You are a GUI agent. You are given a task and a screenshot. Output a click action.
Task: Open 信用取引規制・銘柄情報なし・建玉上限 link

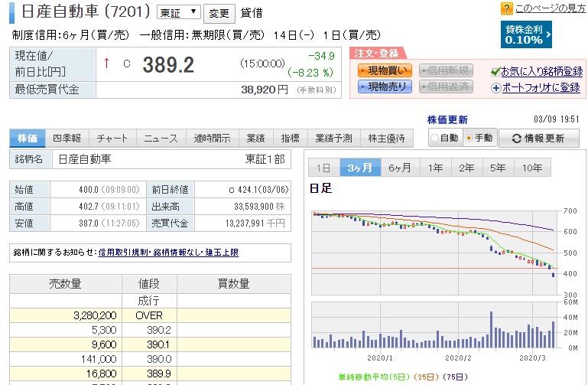pos(168,253)
